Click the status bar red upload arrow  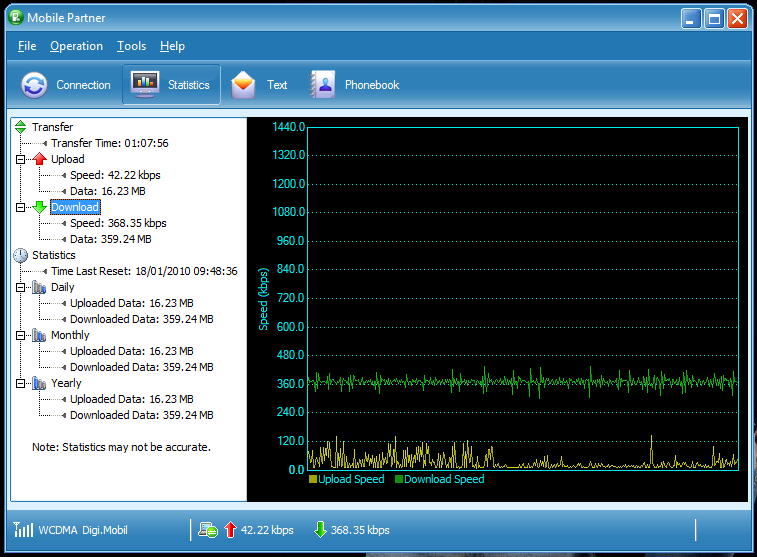[x=230, y=529]
